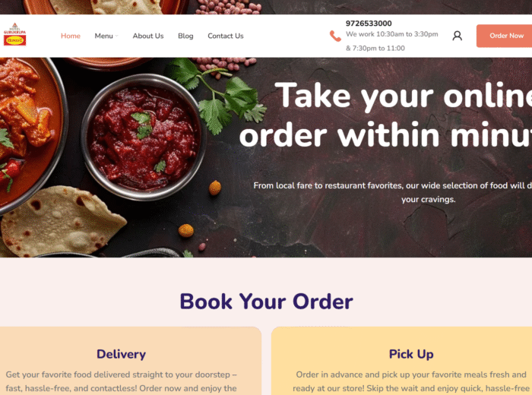Click the Order Now button

504,36
